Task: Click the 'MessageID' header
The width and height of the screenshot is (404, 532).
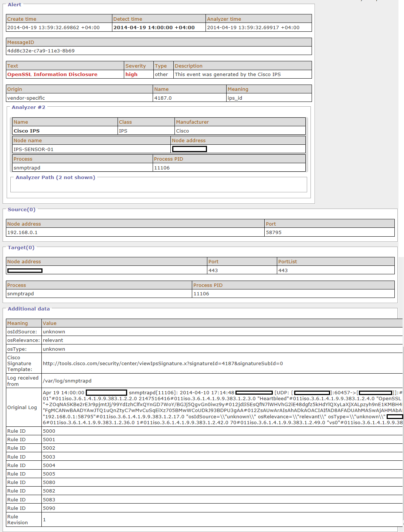Action: pos(21,42)
